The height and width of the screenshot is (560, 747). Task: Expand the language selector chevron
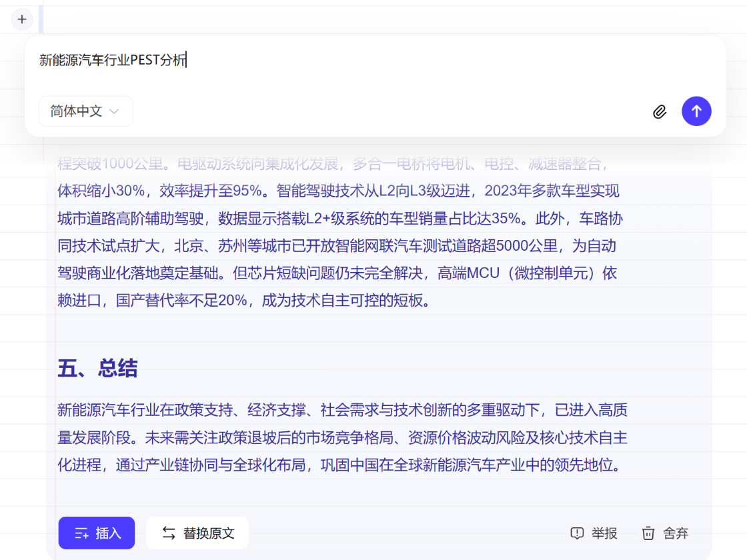(x=112, y=111)
